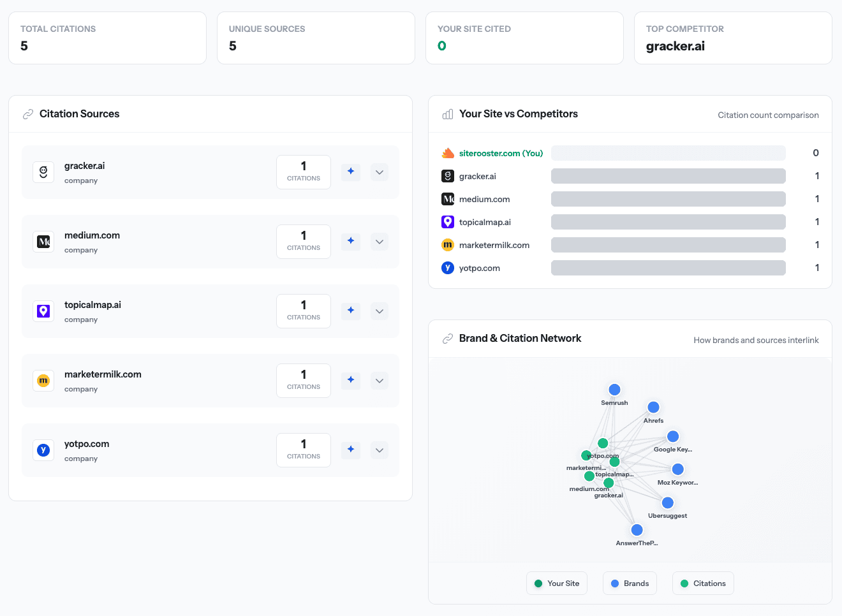This screenshot has width=842, height=616.
Task: Click the medium.com logo in Citation Sources
Action: click(x=43, y=242)
